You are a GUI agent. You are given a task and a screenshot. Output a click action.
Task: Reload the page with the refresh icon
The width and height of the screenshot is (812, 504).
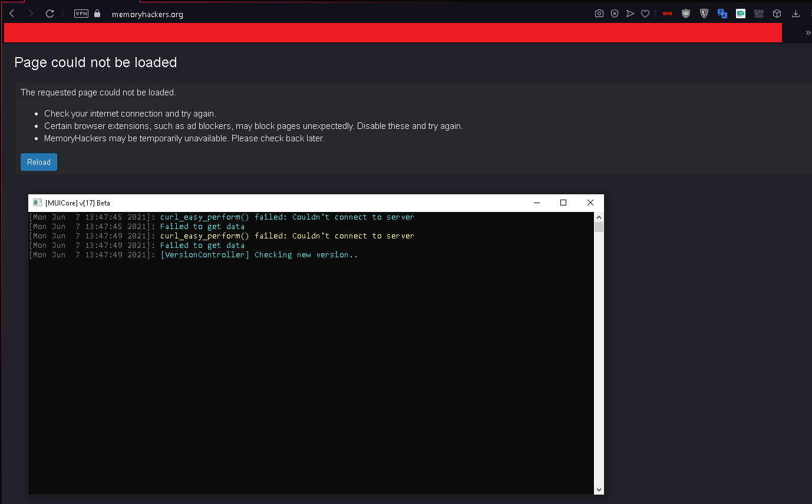(x=50, y=14)
